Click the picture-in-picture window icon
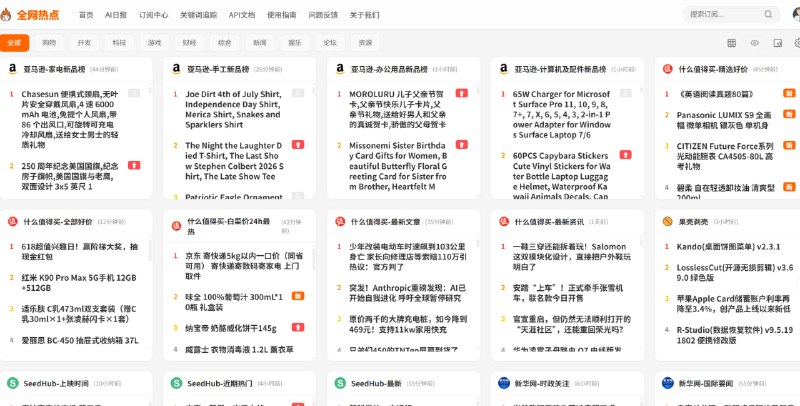This screenshot has width=800, height=406. 778,43
